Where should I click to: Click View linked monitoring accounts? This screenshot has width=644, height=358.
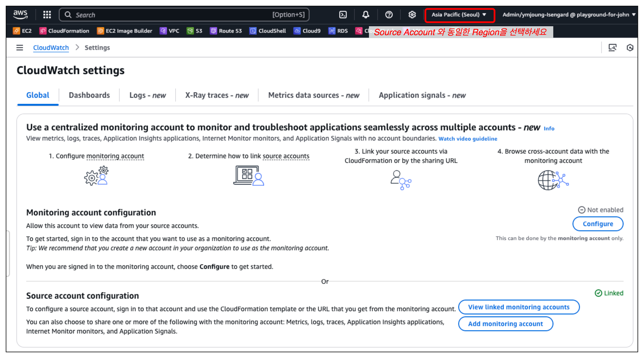point(519,307)
